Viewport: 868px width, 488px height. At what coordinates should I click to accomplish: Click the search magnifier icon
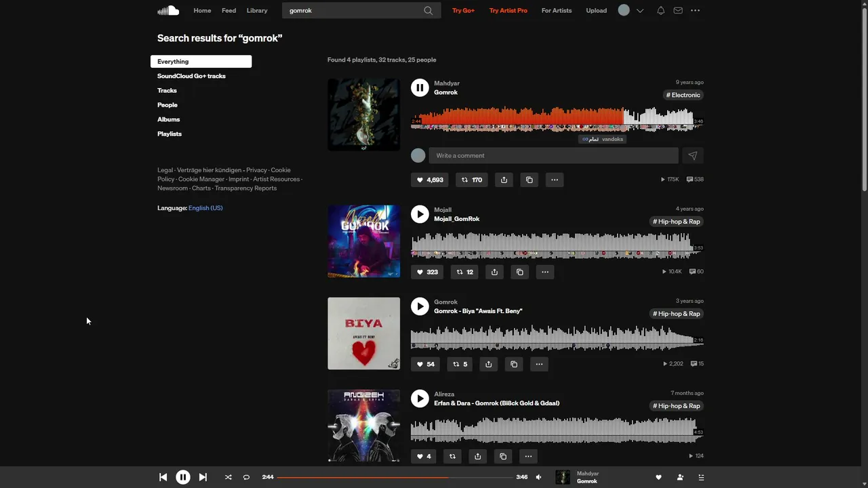pos(428,10)
